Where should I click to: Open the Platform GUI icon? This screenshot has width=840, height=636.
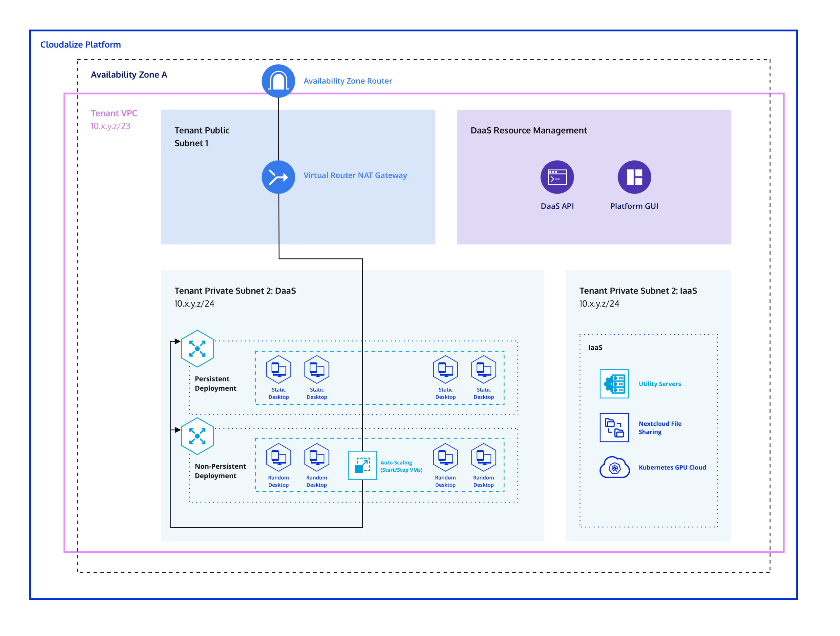click(634, 177)
